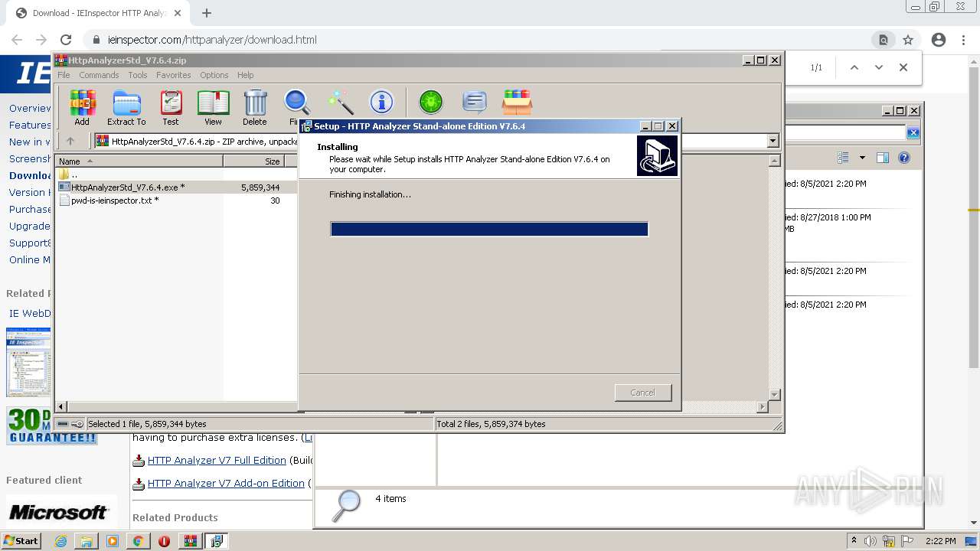Open Opera from the taskbar
The width and height of the screenshot is (980, 551).
point(164,541)
